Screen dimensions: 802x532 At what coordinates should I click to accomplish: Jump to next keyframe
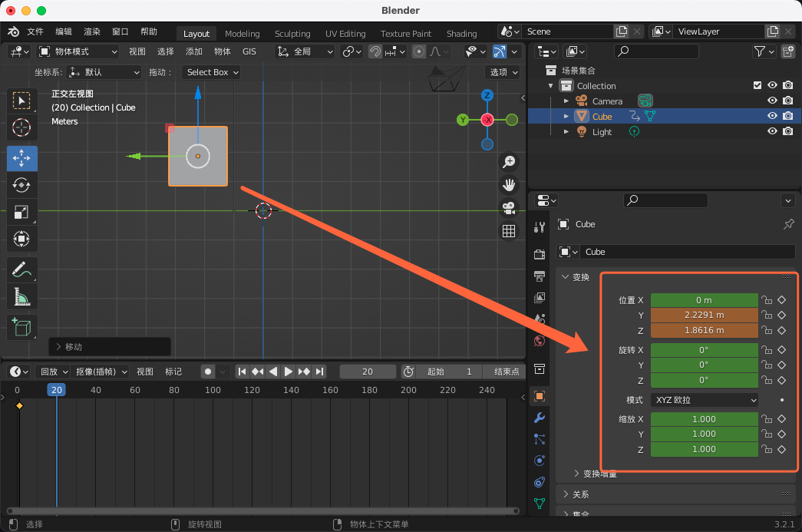click(304, 372)
